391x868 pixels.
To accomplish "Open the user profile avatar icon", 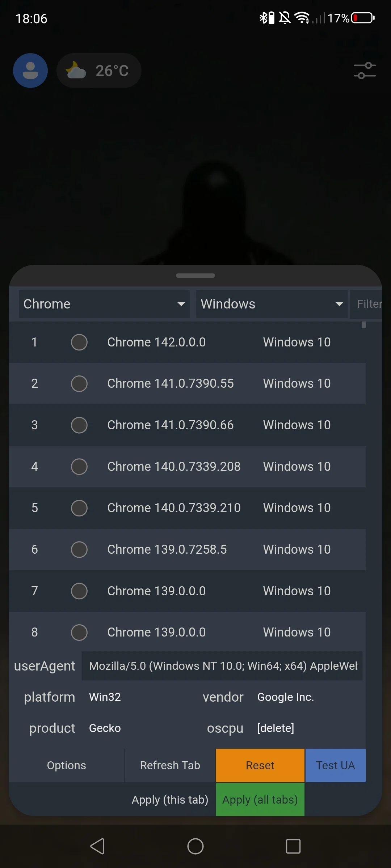I will (30, 71).
